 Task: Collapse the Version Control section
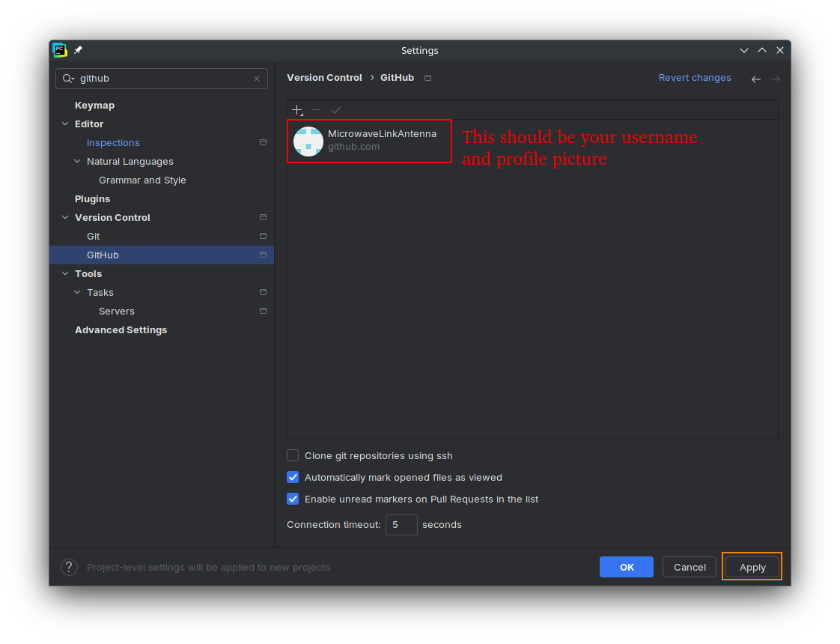(x=65, y=217)
